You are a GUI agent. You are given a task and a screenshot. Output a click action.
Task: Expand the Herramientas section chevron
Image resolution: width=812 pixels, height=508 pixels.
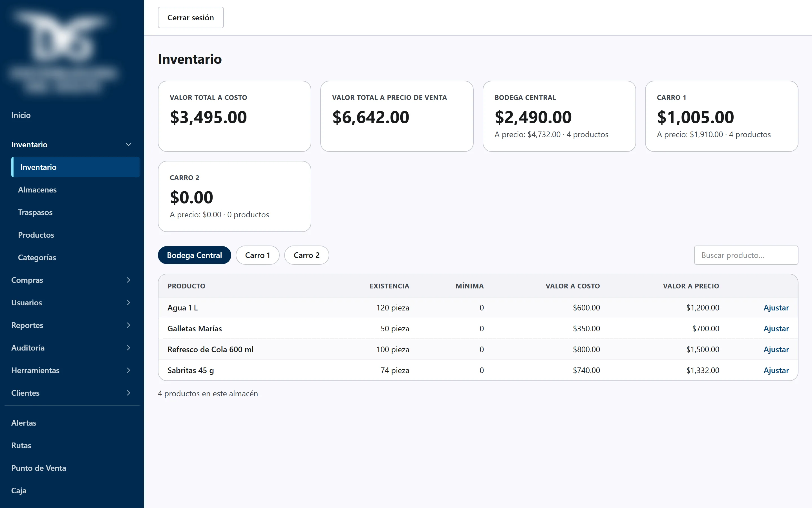tap(128, 370)
